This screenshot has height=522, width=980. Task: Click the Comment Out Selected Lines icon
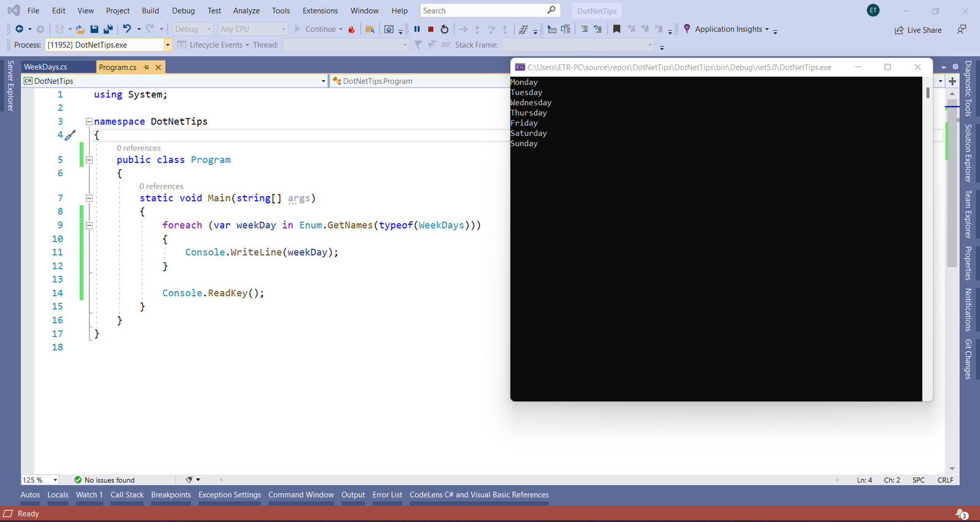click(584, 29)
